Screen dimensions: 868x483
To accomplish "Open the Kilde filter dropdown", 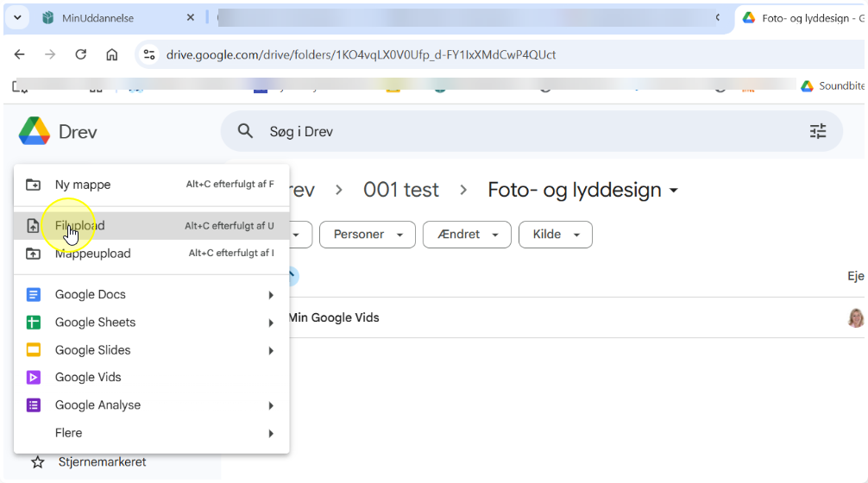I will click(x=556, y=235).
